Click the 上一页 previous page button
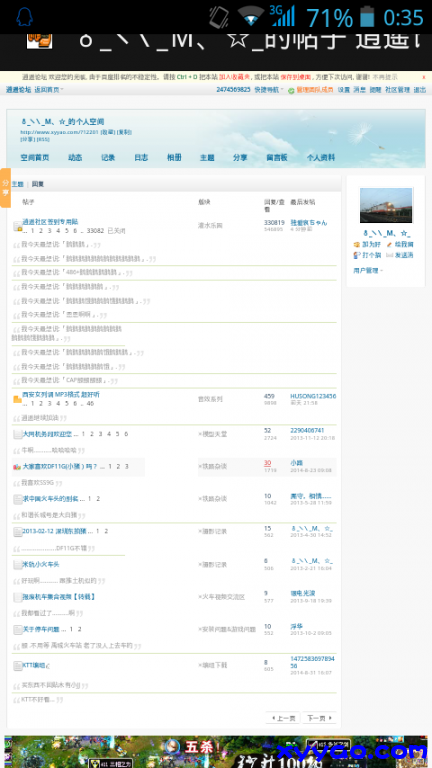 tap(283, 718)
